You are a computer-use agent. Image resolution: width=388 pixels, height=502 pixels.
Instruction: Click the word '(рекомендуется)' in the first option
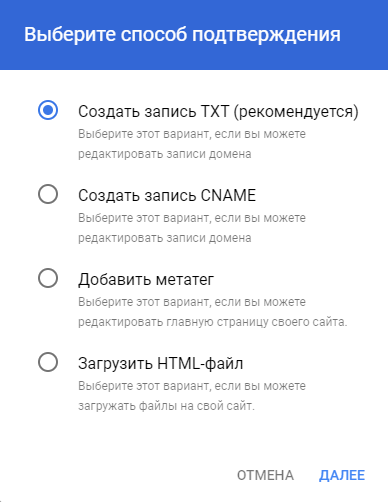click(x=296, y=112)
